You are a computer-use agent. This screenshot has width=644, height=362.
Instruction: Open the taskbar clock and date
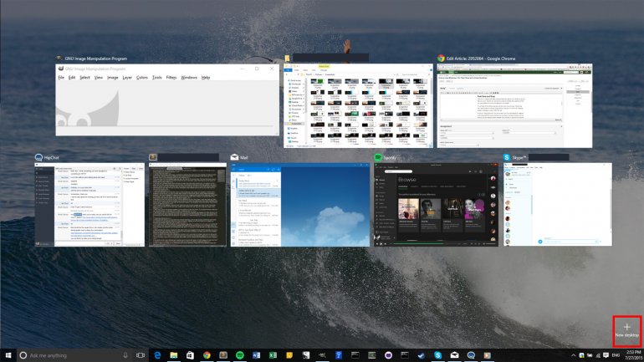[634, 355]
